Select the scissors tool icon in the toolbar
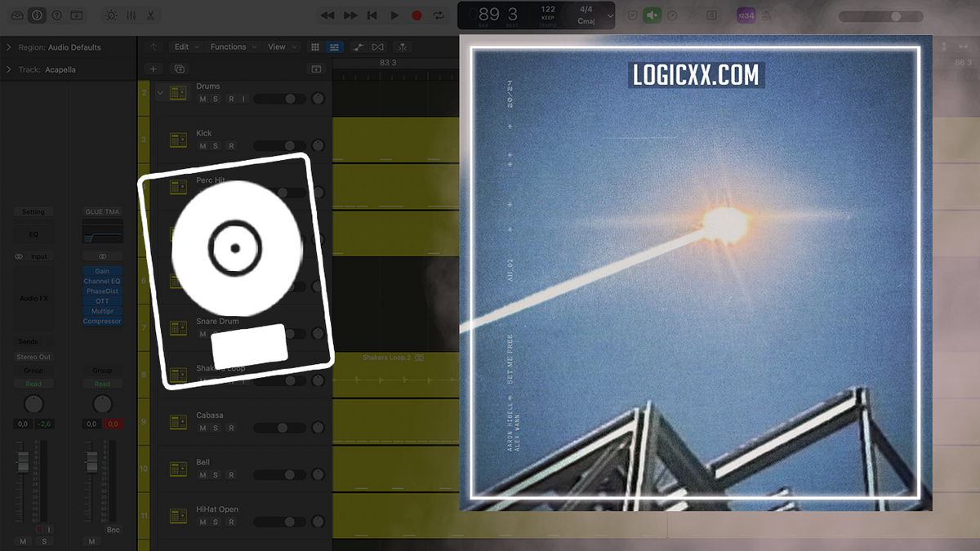 [x=151, y=15]
